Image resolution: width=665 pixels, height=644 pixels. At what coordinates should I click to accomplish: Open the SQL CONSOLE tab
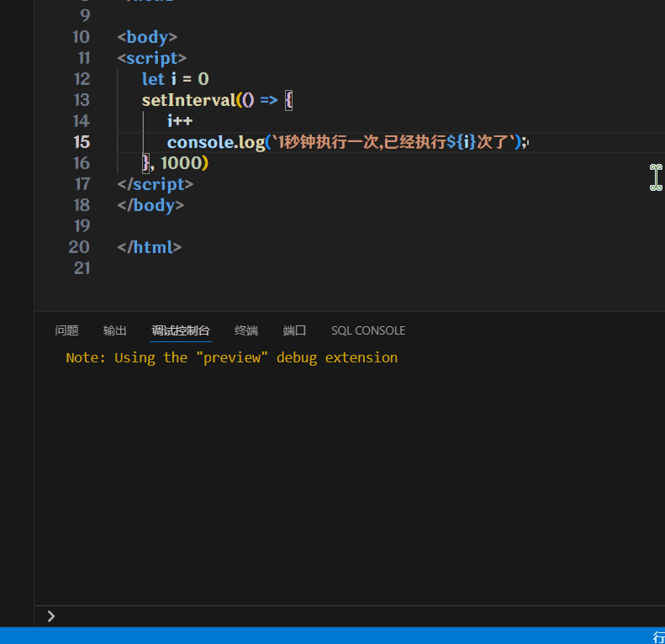368,330
